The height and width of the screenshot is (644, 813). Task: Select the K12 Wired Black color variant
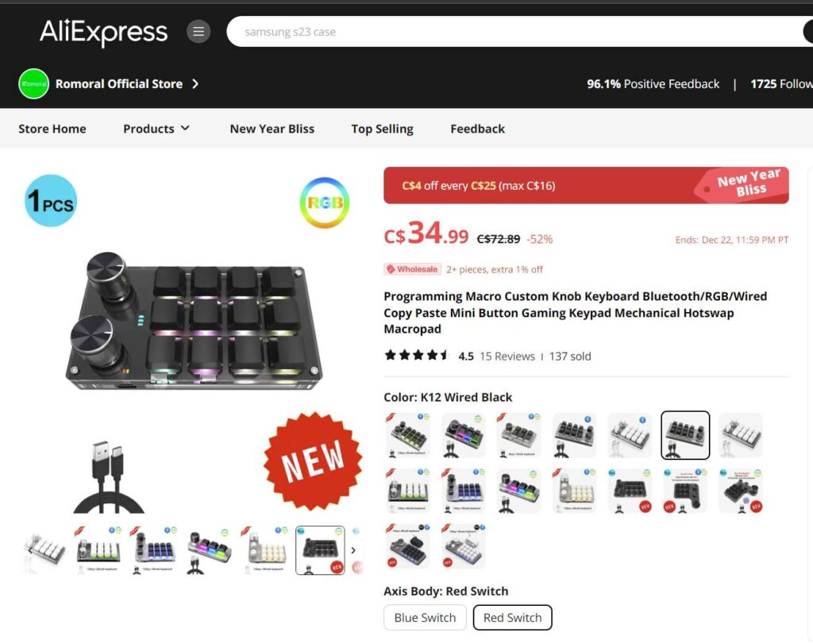tap(685, 435)
